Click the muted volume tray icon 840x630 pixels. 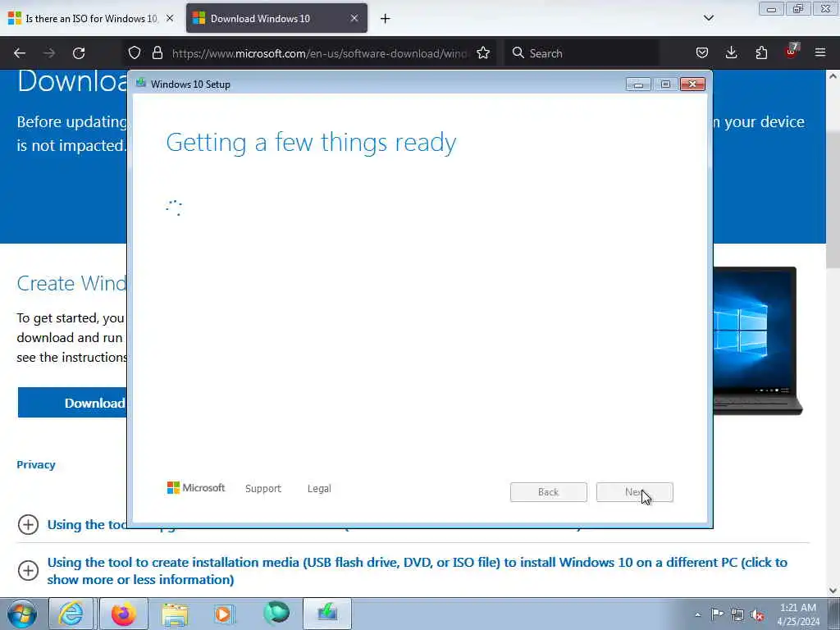[757, 614]
